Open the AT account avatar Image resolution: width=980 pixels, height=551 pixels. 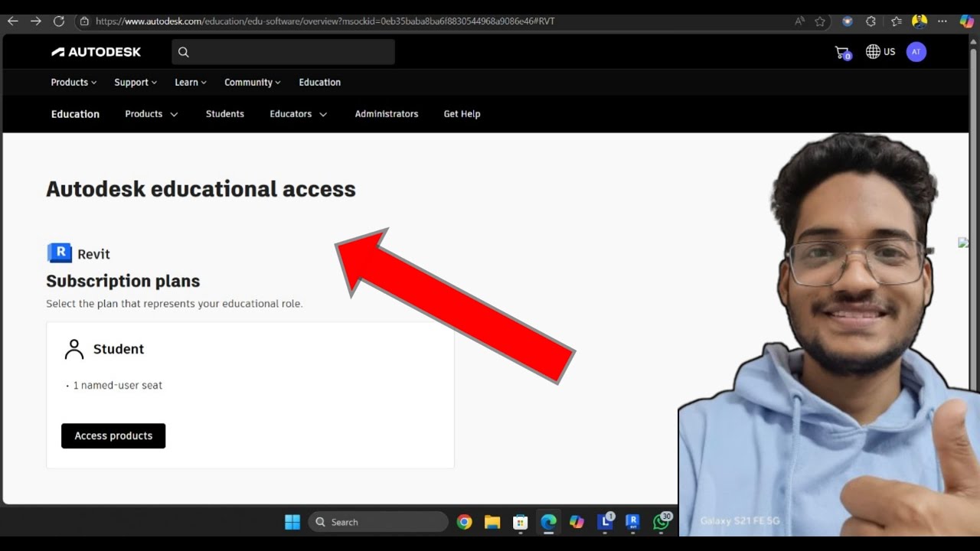pos(916,52)
